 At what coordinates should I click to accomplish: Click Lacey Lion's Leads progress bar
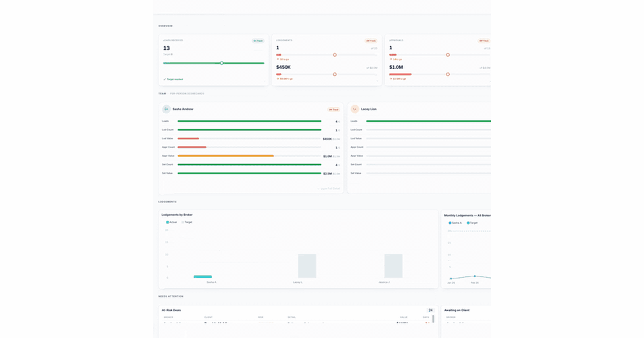pos(428,121)
